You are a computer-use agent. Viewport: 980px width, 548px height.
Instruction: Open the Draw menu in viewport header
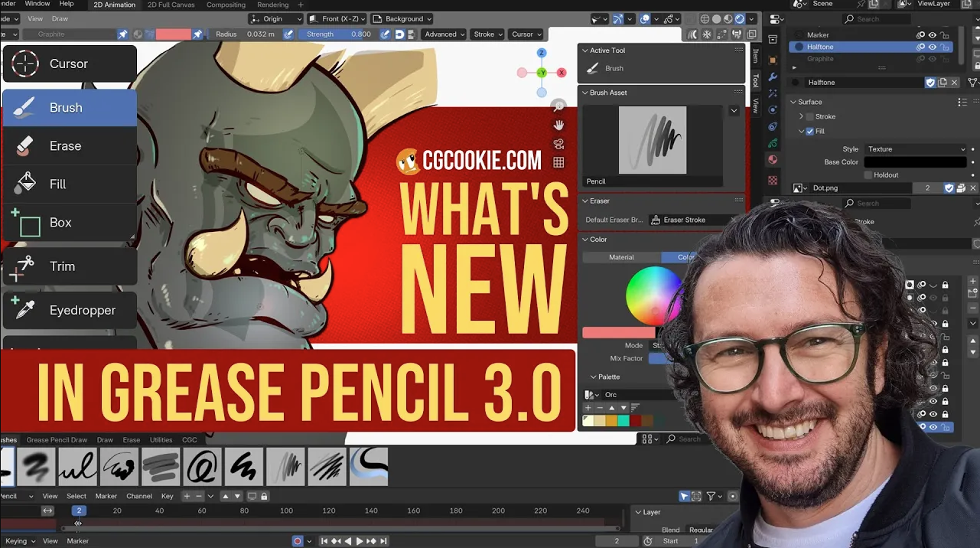coord(60,19)
